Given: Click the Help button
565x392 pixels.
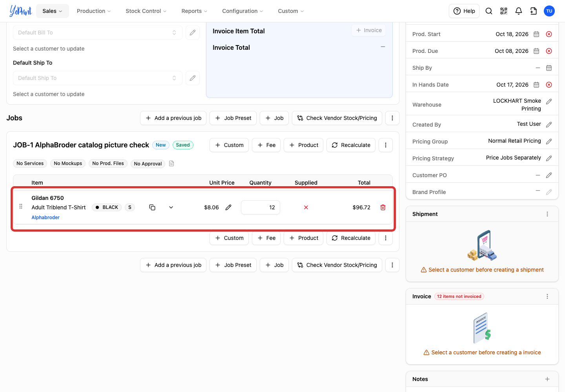Looking at the screenshot, I should tap(464, 11).
